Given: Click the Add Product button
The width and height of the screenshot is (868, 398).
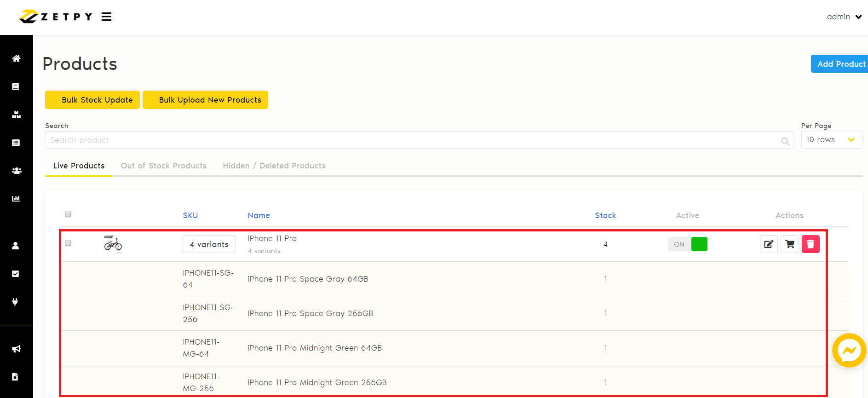Looking at the screenshot, I should tap(840, 64).
